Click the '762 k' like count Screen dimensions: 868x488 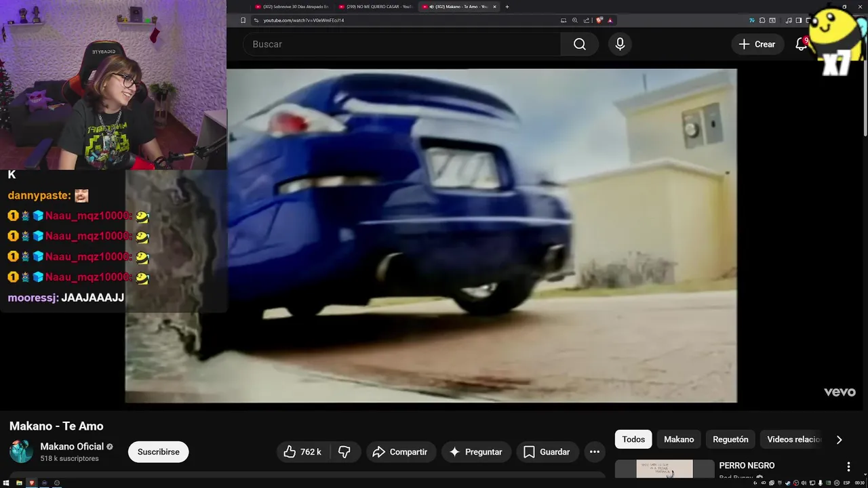click(311, 452)
